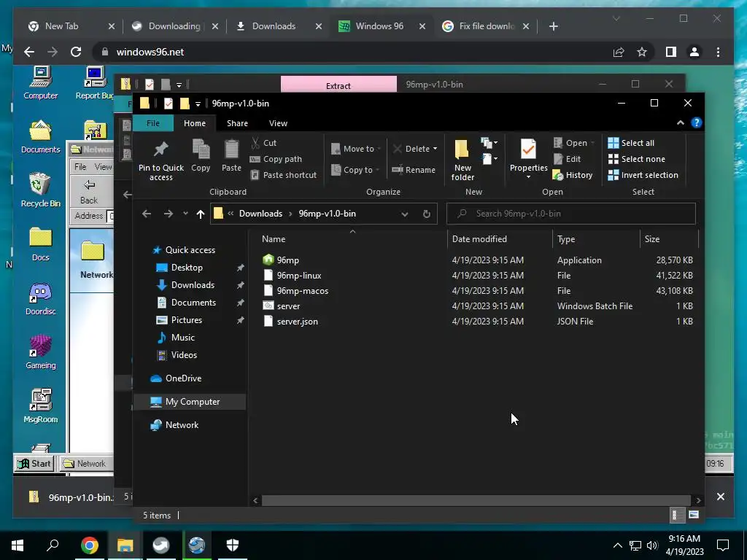Screen dimensions: 747x560
Task: Open My Computer in navigation pane
Action: [193, 402]
